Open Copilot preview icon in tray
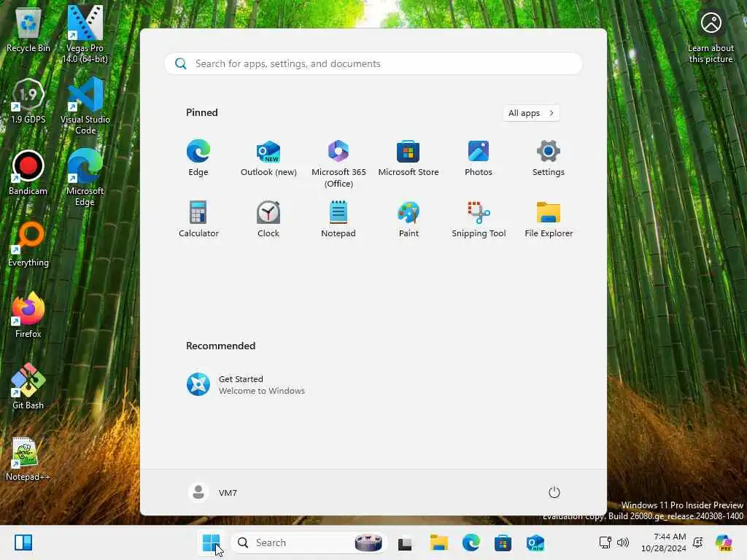The image size is (747, 560). tap(724, 542)
